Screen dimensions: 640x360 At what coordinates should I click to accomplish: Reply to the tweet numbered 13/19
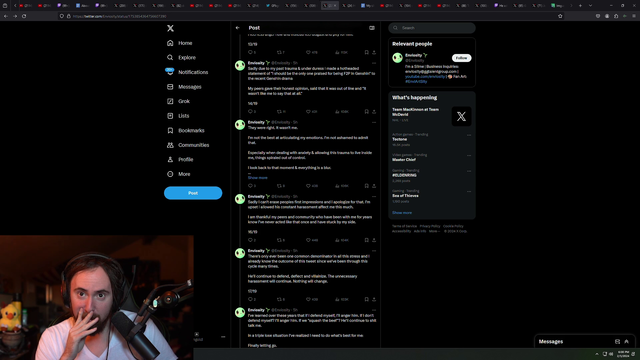(252, 52)
